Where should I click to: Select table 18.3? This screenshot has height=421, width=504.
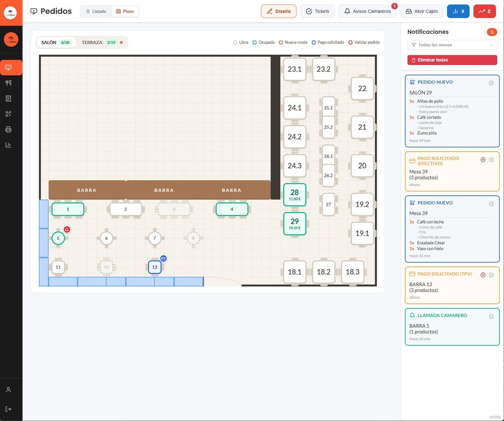point(353,272)
